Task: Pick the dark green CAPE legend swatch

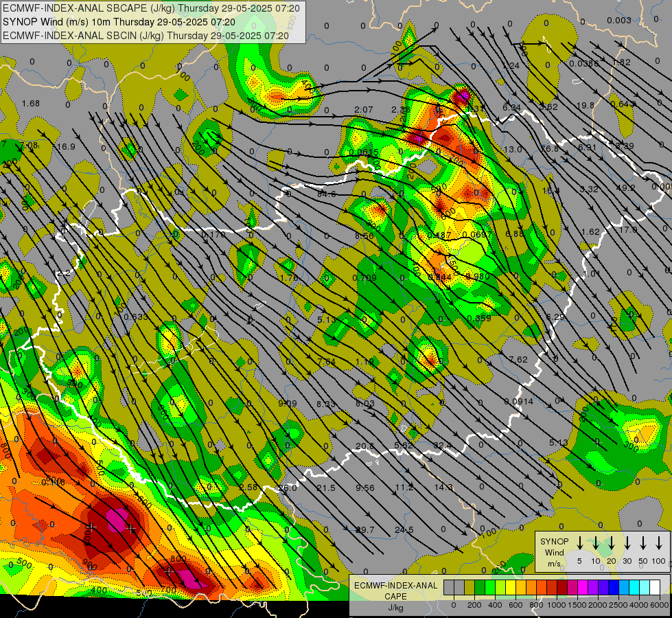Action: pos(480,587)
